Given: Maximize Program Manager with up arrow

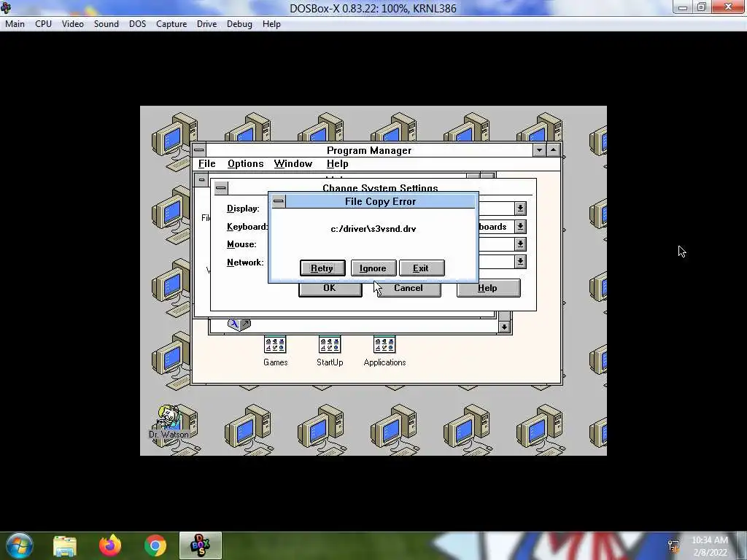Looking at the screenshot, I should 553,150.
